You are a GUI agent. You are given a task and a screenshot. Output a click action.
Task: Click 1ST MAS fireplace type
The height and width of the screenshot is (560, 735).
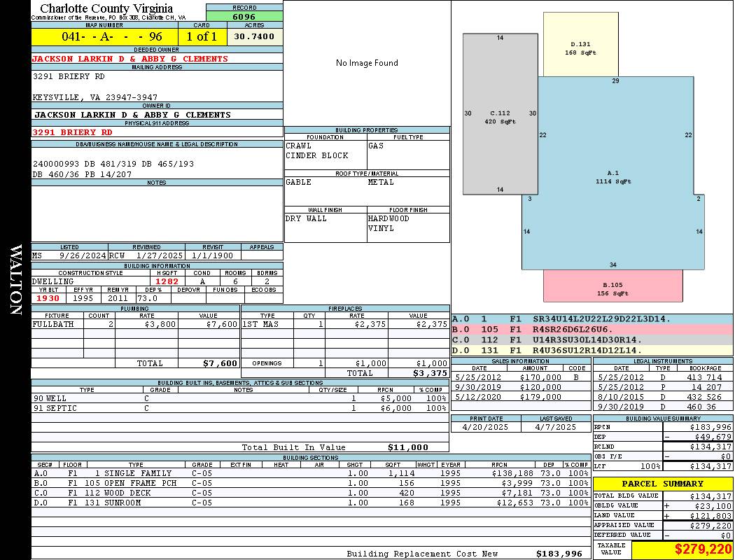coord(260,324)
